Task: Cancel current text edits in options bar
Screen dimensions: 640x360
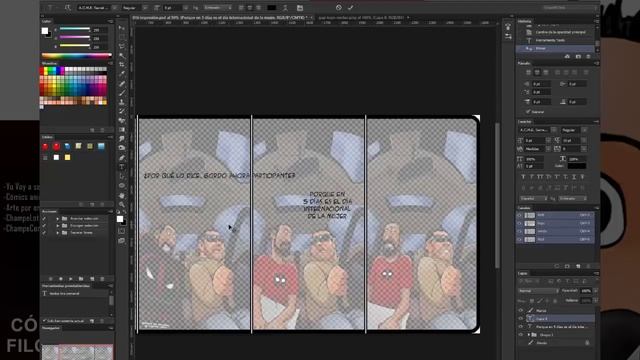Action: 339,7
